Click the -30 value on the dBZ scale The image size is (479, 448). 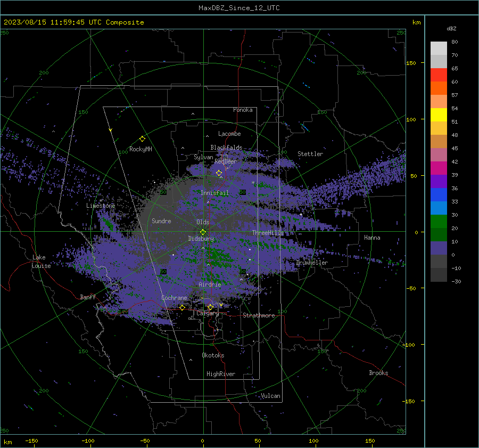coord(456,281)
